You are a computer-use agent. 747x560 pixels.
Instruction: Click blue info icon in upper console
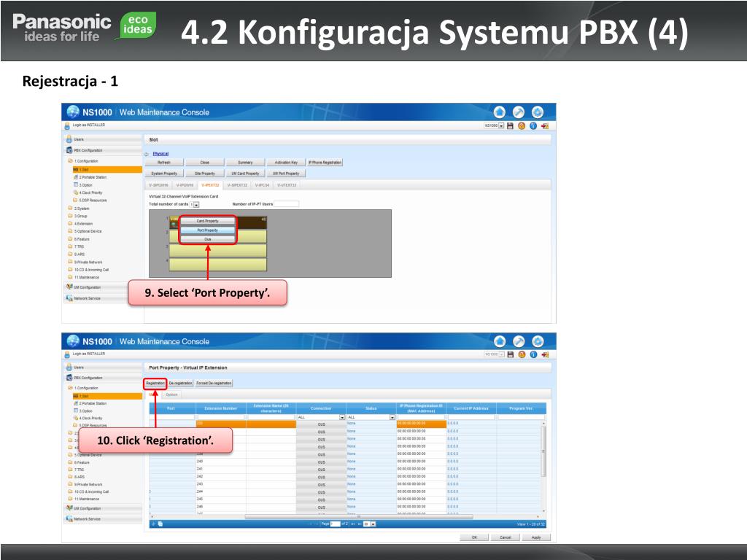(533, 125)
